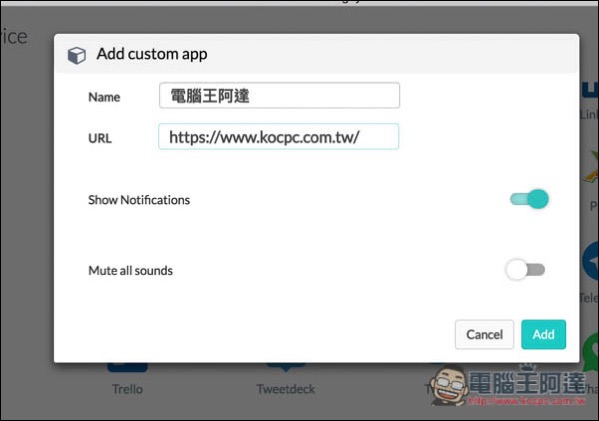Click the 'Mute all sounds' label
599x421 pixels.
coord(131,270)
